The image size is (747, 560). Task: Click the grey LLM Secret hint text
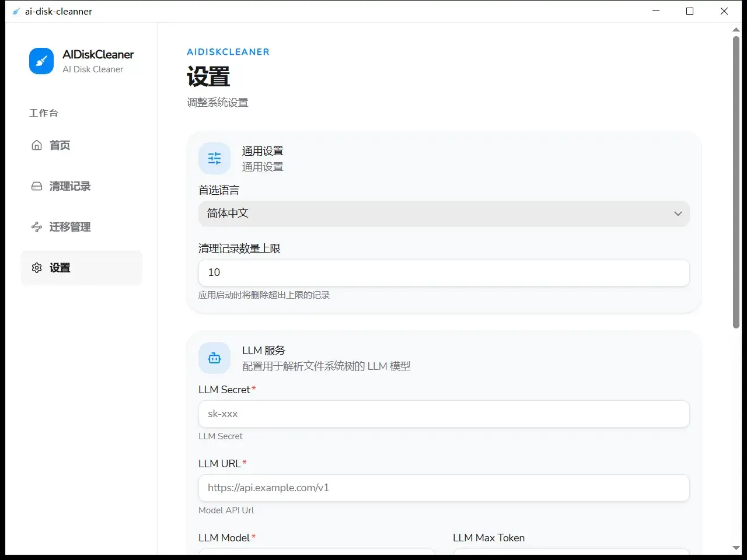click(x=221, y=436)
